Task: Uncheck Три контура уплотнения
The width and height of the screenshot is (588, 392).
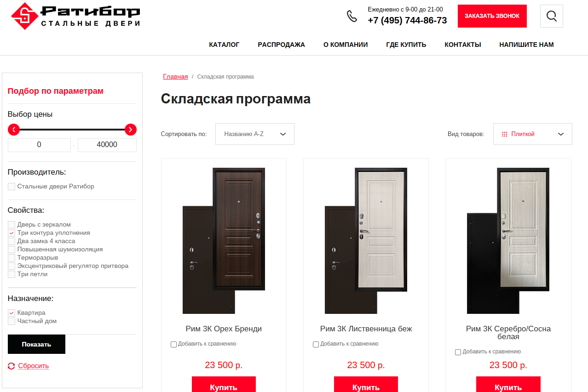Action: 12,233
